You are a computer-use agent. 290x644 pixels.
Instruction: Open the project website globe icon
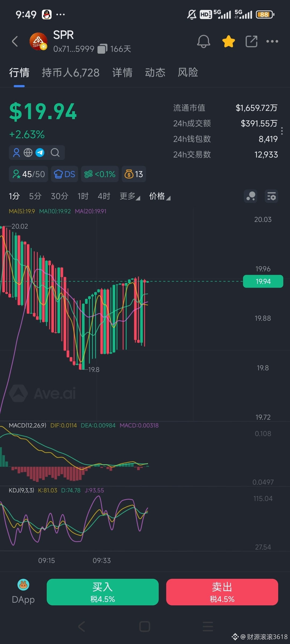28,153
